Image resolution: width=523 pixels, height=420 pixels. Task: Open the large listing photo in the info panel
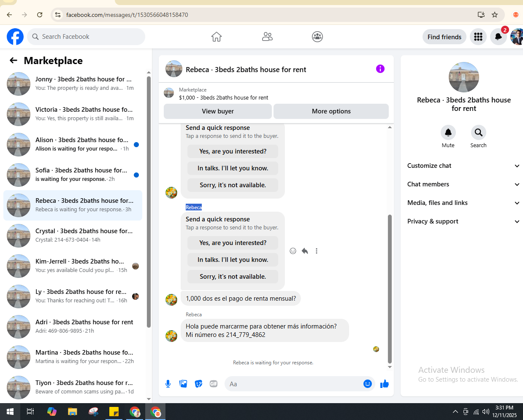tap(464, 77)
